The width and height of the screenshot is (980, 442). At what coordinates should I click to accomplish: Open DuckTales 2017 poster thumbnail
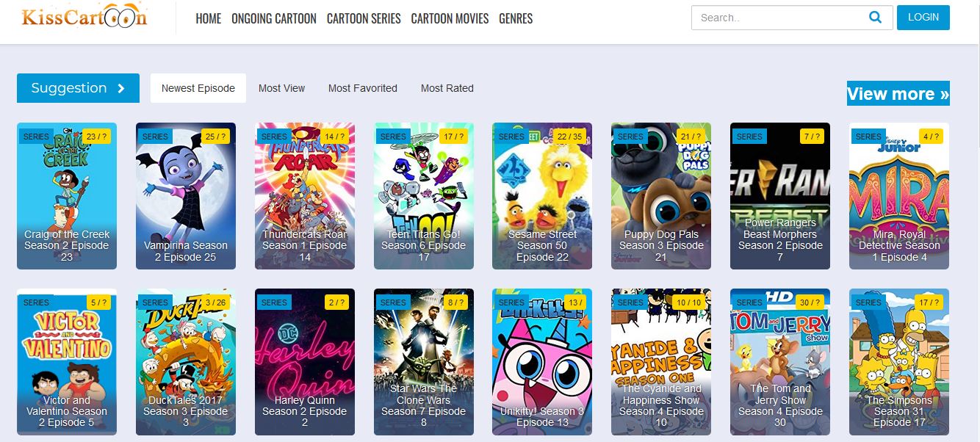pos(186,361)
